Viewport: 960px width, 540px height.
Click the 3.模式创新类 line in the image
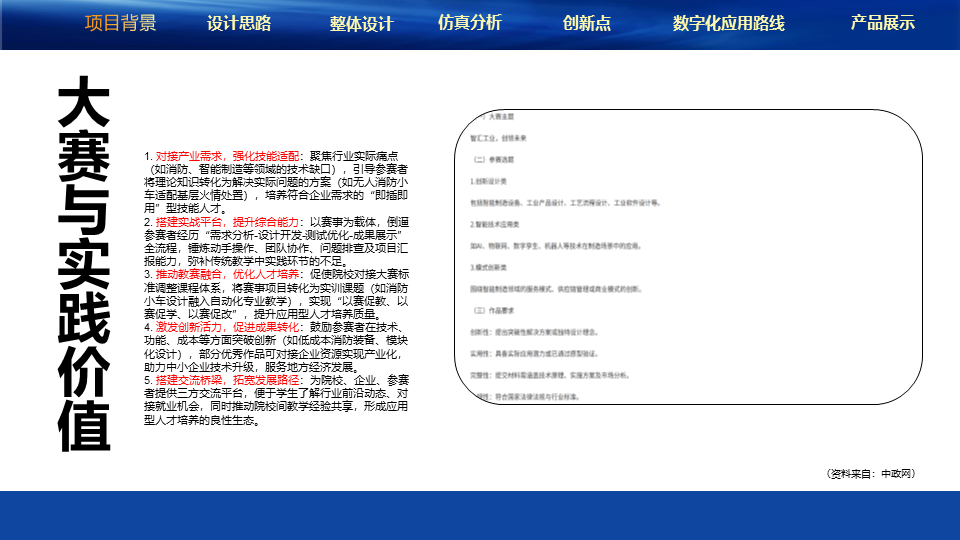[x=489, y=268]
